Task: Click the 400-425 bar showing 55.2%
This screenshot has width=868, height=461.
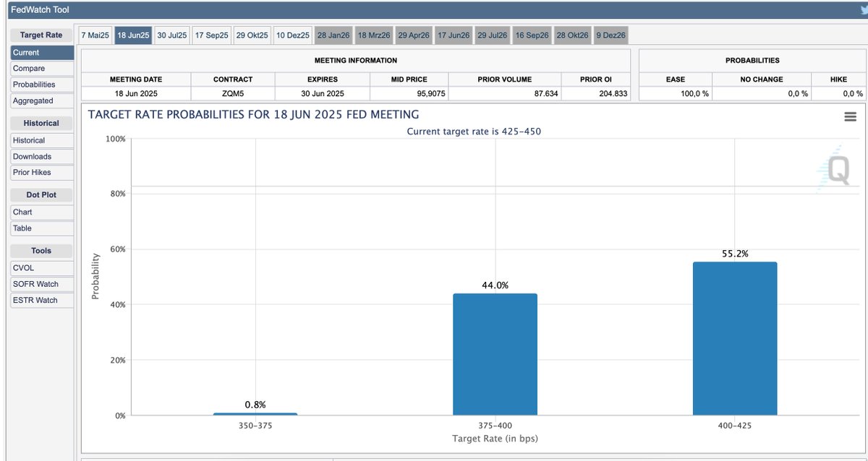Action: click(735, 339)
